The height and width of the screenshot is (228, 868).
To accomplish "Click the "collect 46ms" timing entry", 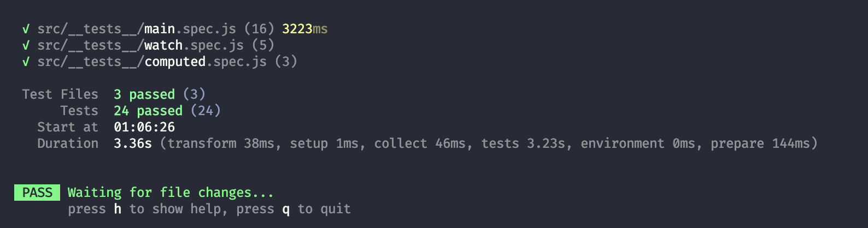I will pos(420,143).
